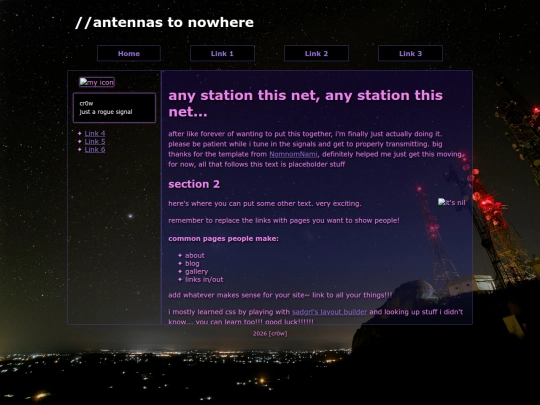Follow the NomnomNami template link
The width and height of the screenshot is (540, 405).
pyautogui.click(x=293, y=154)
